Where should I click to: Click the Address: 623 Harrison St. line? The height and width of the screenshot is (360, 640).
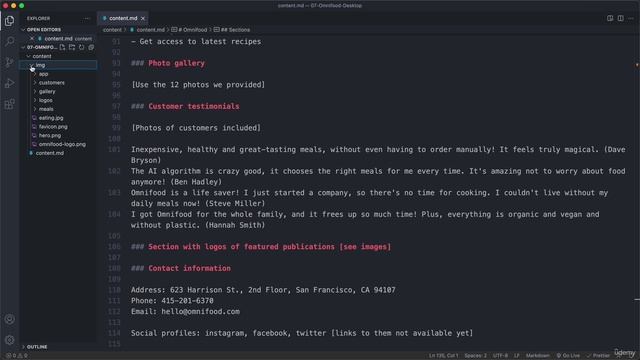pyautogui.click(x=263, y=290)
